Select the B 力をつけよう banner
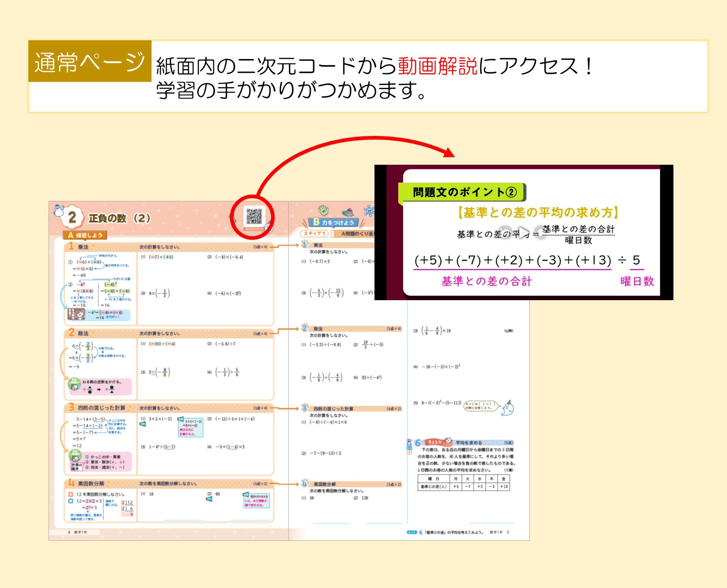Screen dimensions: 727x588 [x=333, y=222]
